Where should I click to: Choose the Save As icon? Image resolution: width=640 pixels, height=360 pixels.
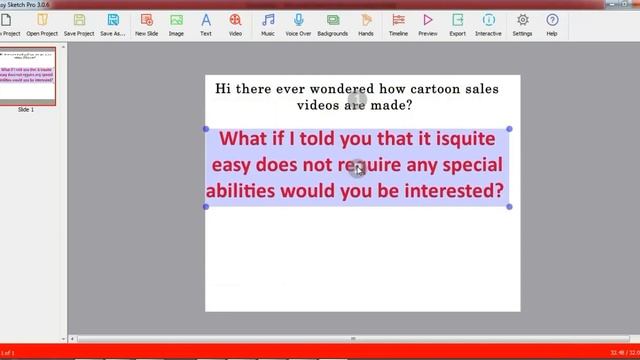113,24
